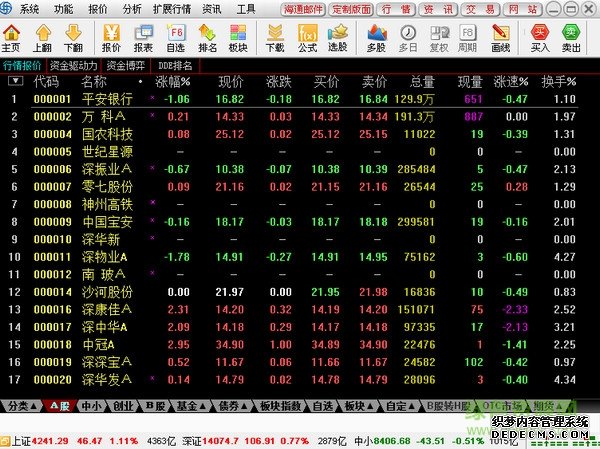Viewport: 600px width, 449px height.
Task: Switch to the 自选 bottom tab
Action: 323,406
